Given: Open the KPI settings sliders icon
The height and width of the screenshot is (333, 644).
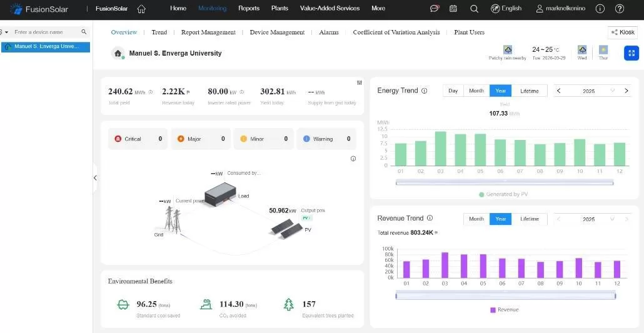Looking at the screenshot, I should pyautogui.click(x=360, y=82).
